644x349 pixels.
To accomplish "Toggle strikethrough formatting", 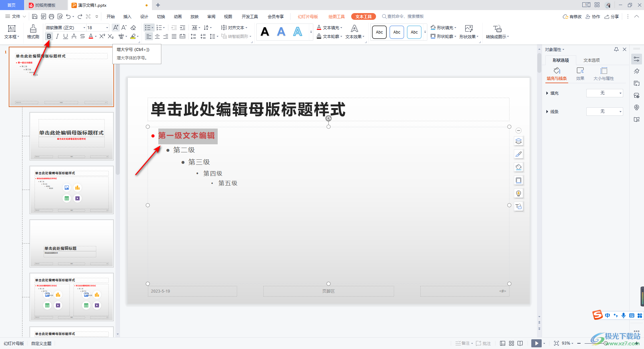I will [x=83, y=36].
